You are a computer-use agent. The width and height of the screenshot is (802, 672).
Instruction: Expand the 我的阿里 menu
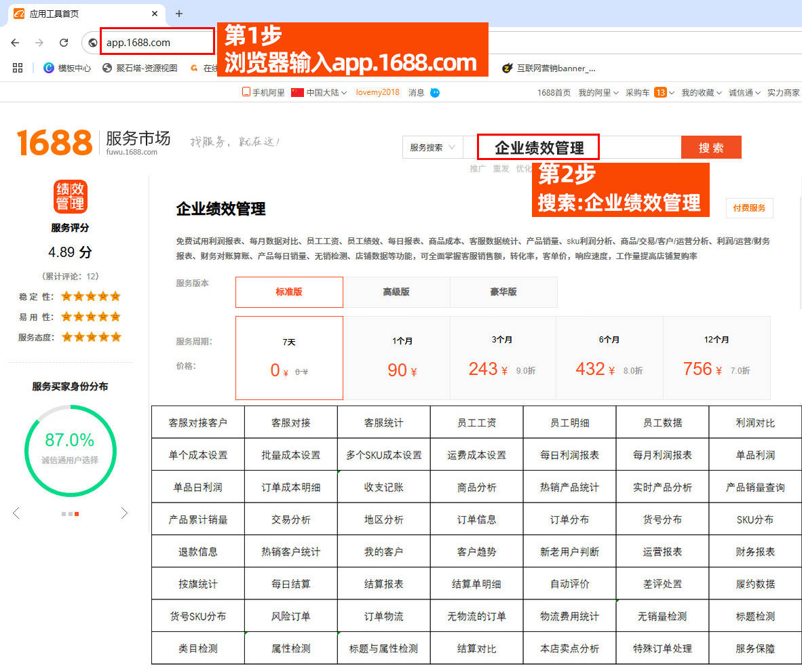598,92
